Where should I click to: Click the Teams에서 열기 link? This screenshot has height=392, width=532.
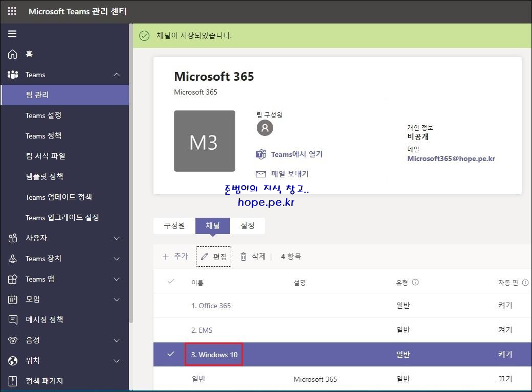(x=297, y=154)
